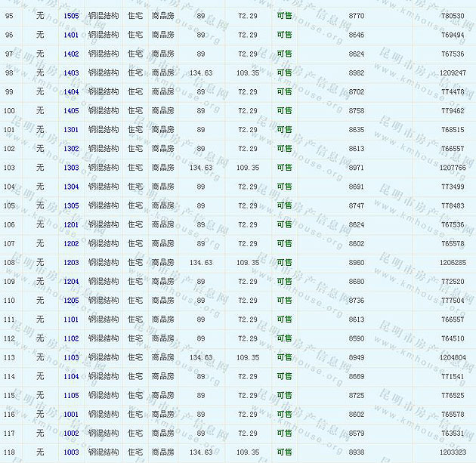476x463 pixels.
Task: Click room number 1102
Action: pos(71,338)
